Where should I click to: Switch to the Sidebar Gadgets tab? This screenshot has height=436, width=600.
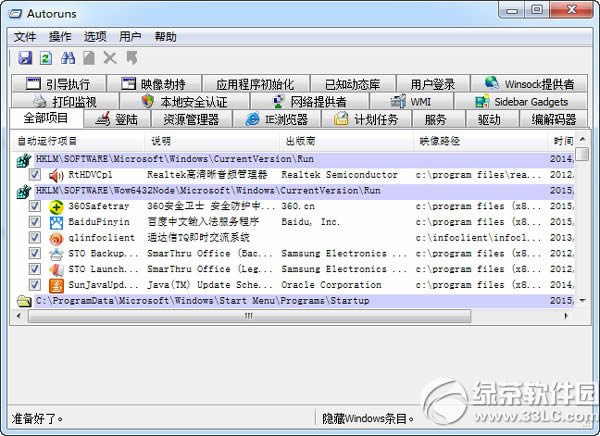[521, 102]
